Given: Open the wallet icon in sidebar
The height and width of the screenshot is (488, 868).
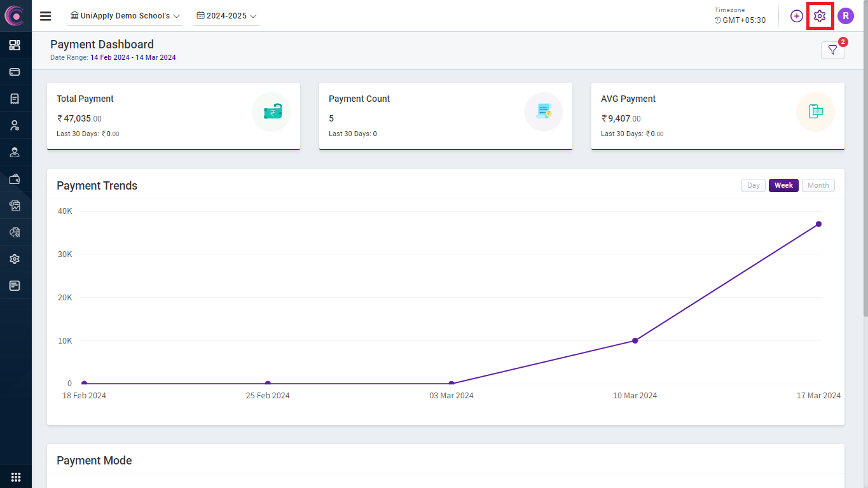Looking at the screenshot, I should [x=15, y=179].
